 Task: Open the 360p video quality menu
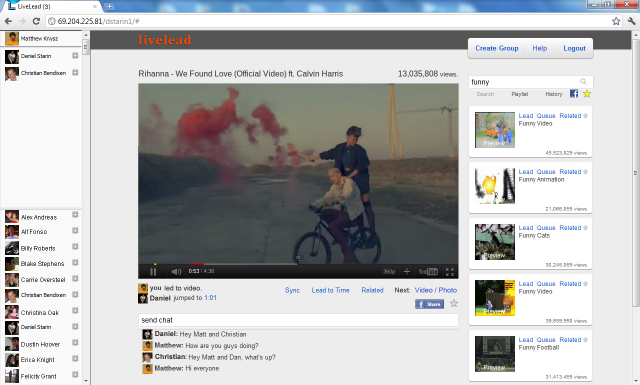[x=389, y=272]
